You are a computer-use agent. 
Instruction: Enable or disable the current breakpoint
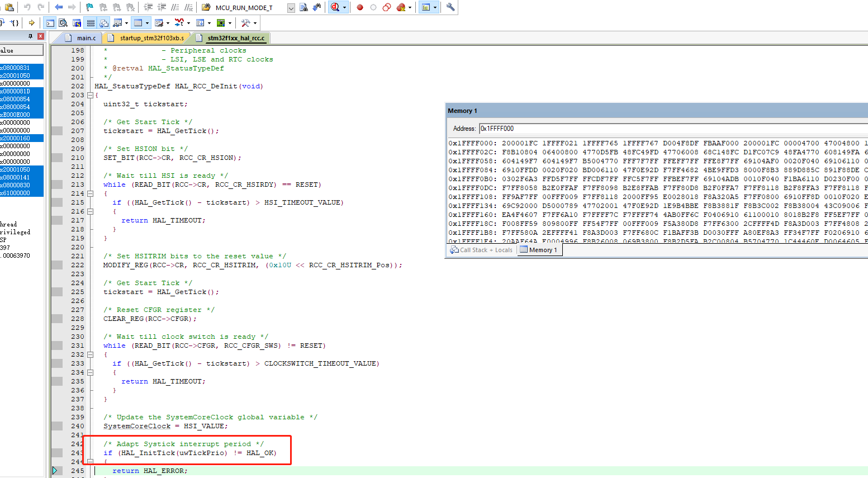click(373, 7)
